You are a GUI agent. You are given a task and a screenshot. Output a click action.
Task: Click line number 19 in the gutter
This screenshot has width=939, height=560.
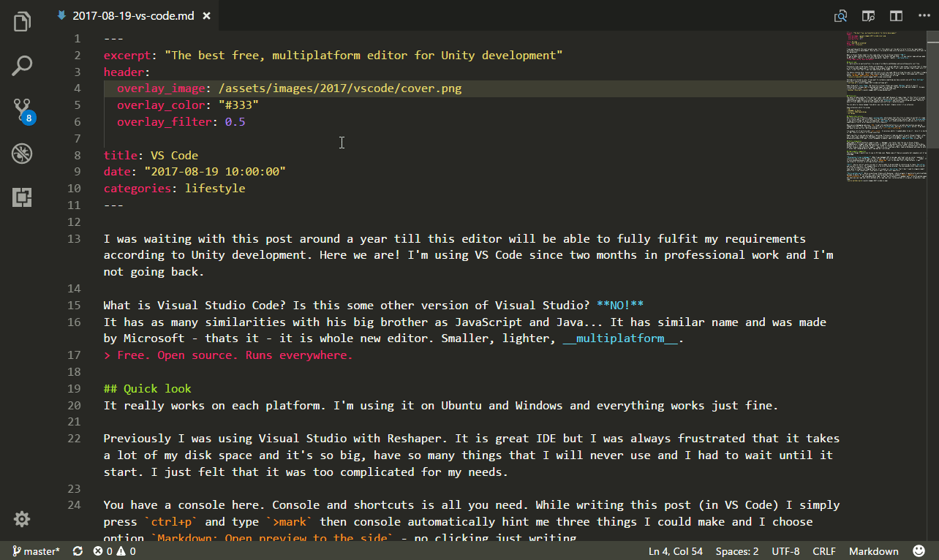pyautogui.click(x=74, y=388)
